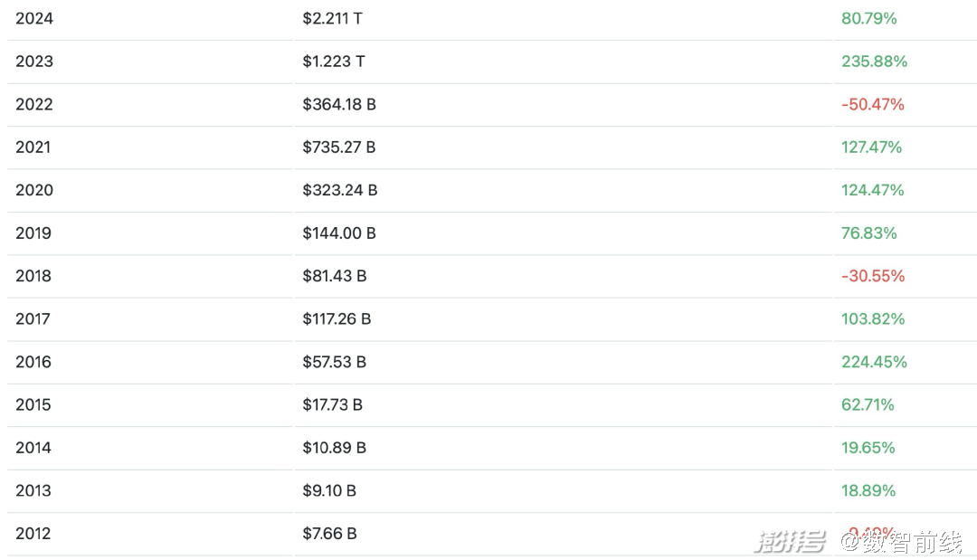Viewport: 977px width, 560px height.
Task: Select the red -30.55% change value
Action: [x=872, y=276]
